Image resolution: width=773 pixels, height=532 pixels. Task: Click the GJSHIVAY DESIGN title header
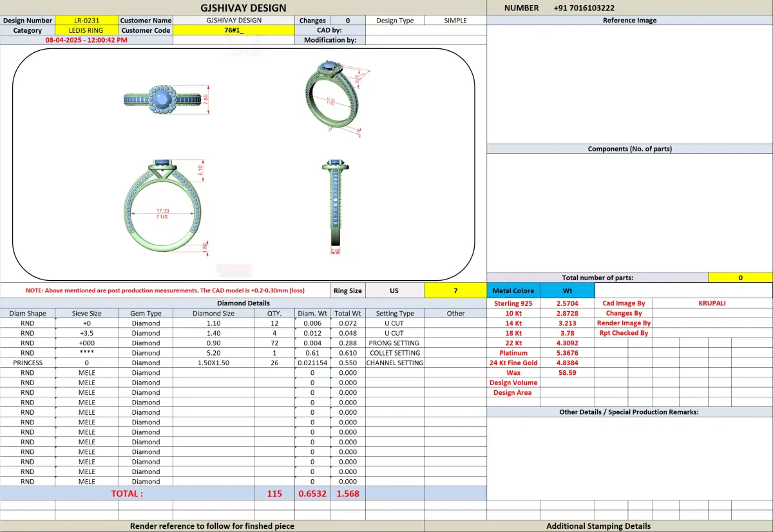pos(243,8)
